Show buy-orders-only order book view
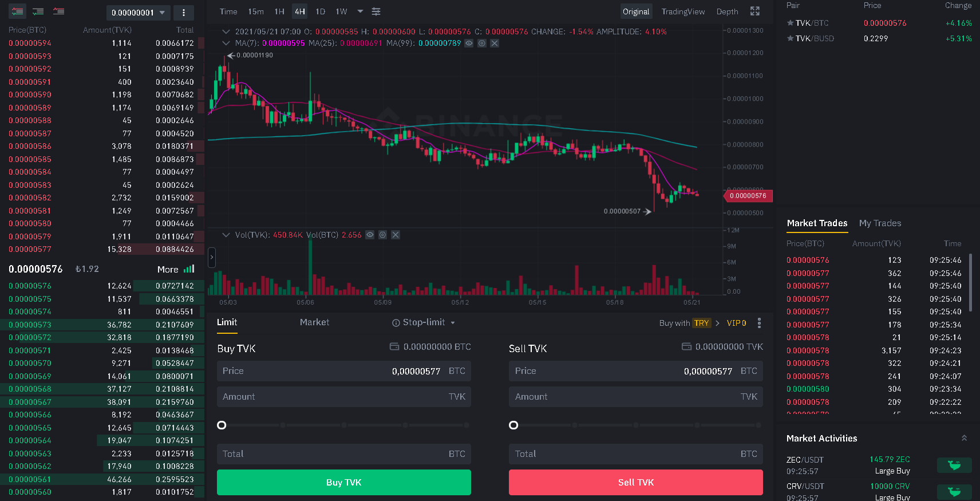This screenshot has height=501, width=980. pyautogui.click(x=38, y=11)
